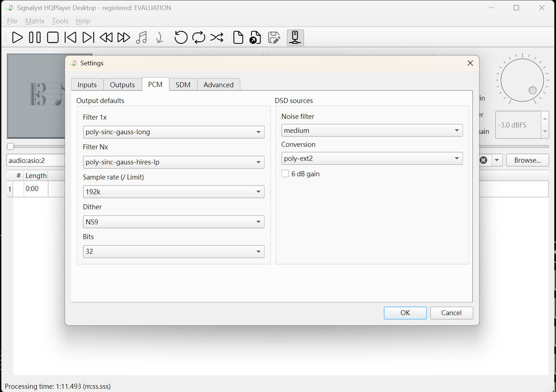Start playback with the Play icon
Screen dimensions: 556x392
17,37
